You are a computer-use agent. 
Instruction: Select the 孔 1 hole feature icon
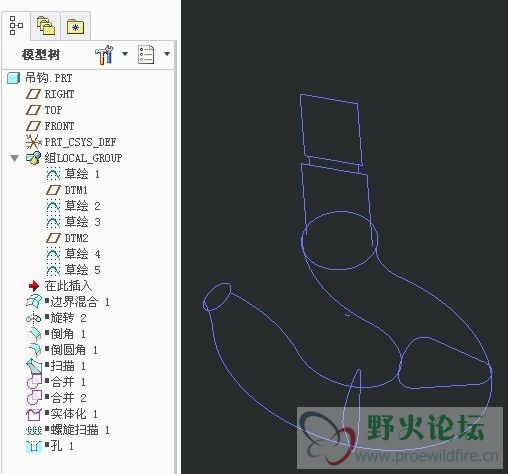(34, 446)
